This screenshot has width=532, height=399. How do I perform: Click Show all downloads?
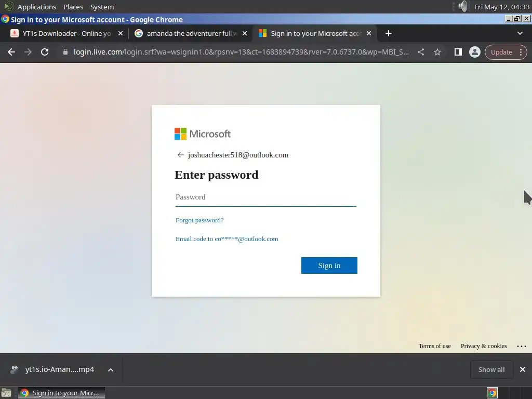pos(491,369)
